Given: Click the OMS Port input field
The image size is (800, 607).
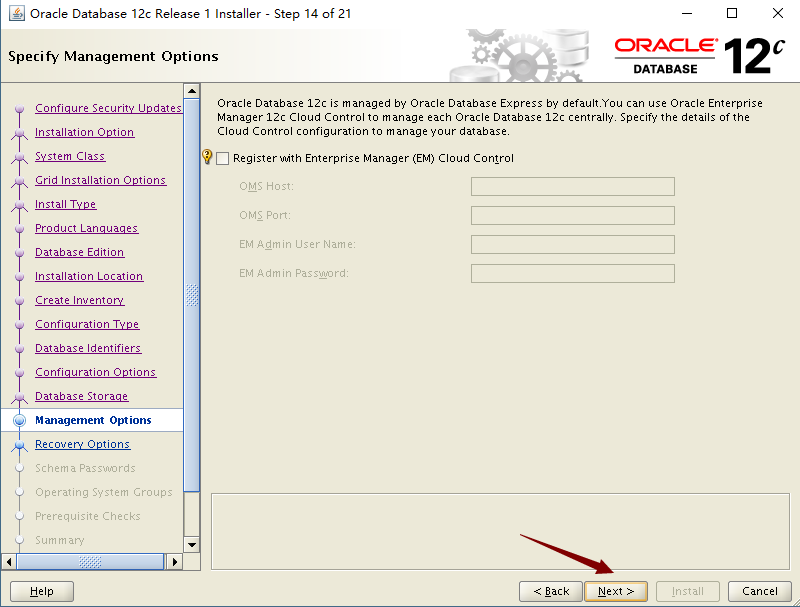Looking at the screenshot, I should tap(572, 215).
